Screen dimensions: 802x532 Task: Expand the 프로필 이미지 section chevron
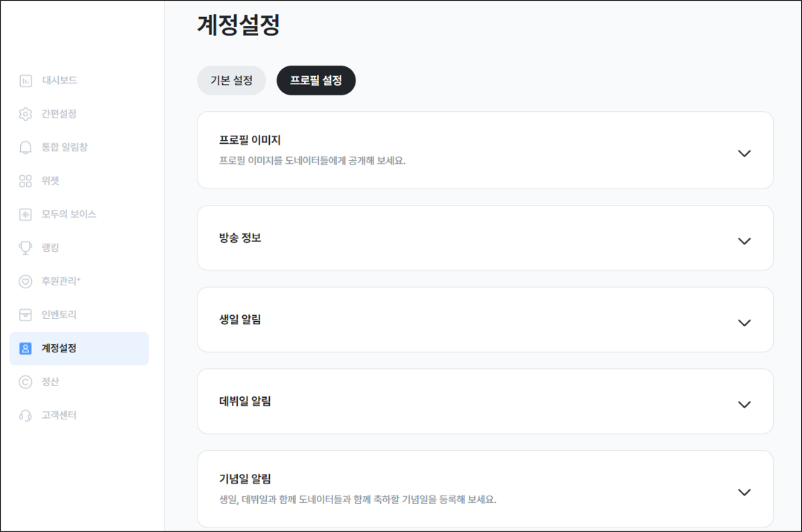tap(744, 153)
